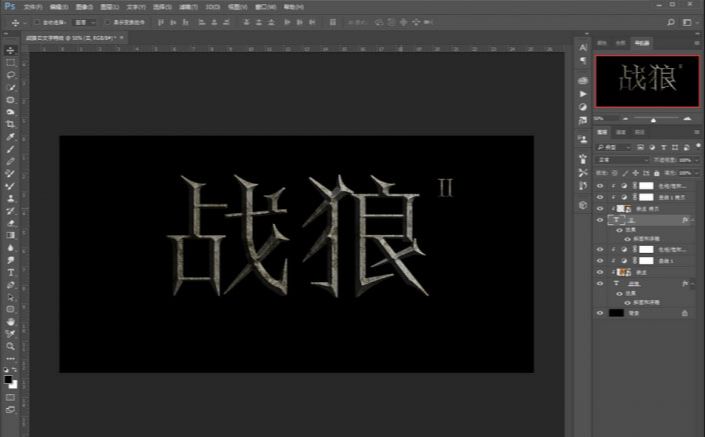Viewport: 705px width, 437px height.
Task: Click the background color swatch
Action: pyautogui.click(x=14, y=385)
